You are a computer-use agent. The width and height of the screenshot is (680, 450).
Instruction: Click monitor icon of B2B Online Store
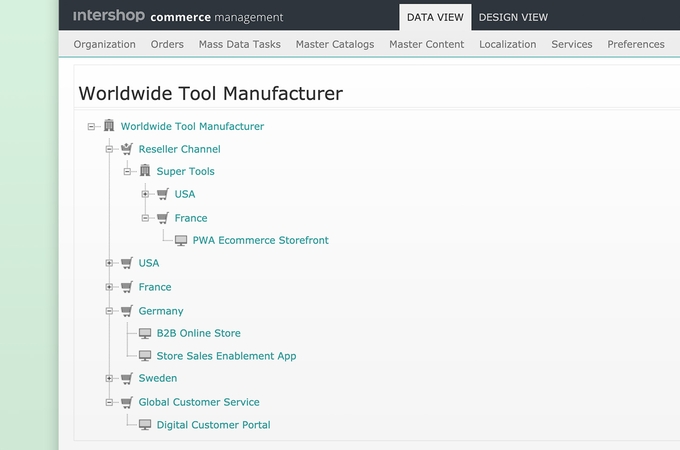tap(145, 333)
